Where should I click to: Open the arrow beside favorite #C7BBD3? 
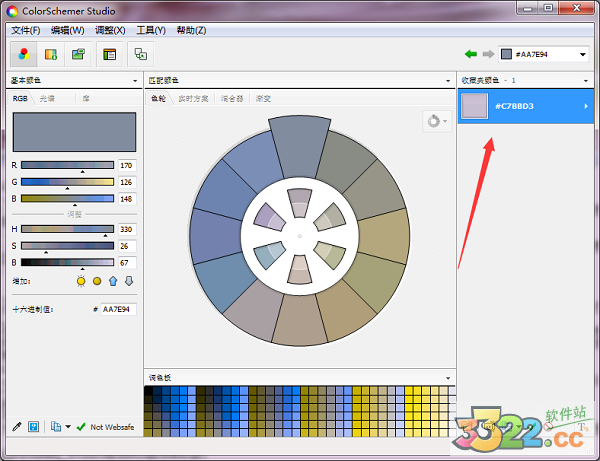click(x=586, y=106)
